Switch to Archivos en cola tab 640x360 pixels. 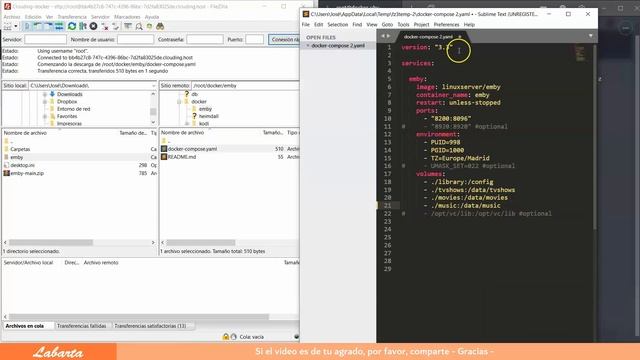pyautogui.click(x=24, y=326)
